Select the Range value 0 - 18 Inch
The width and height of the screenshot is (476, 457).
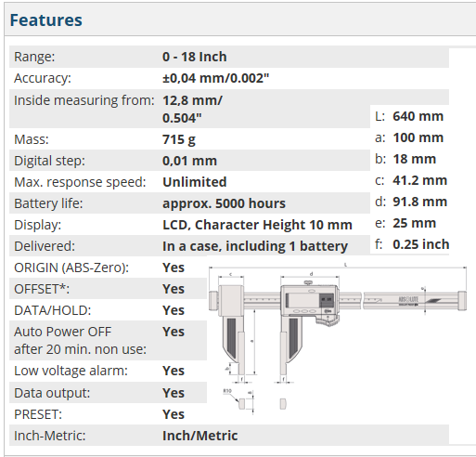[x=195, y=57]
